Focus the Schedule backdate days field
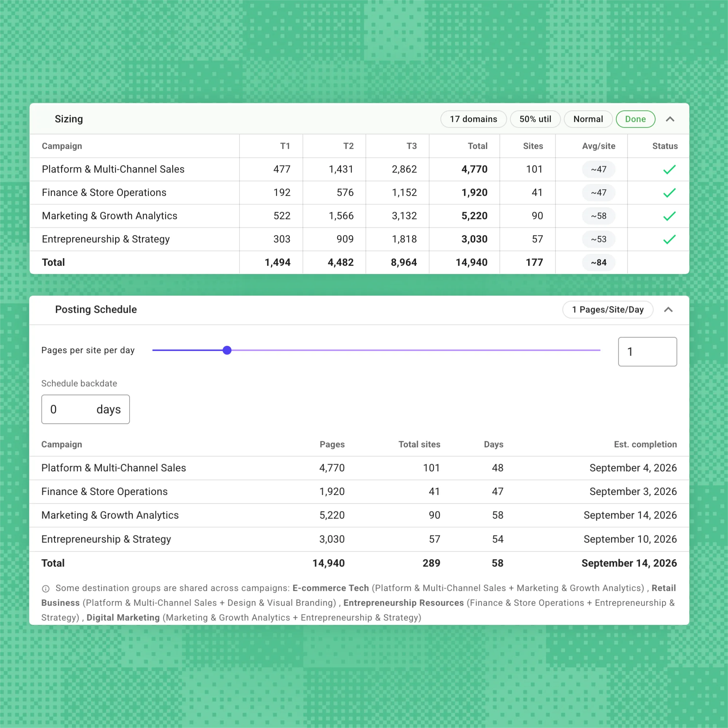728x728 pixels. point(86,409)
